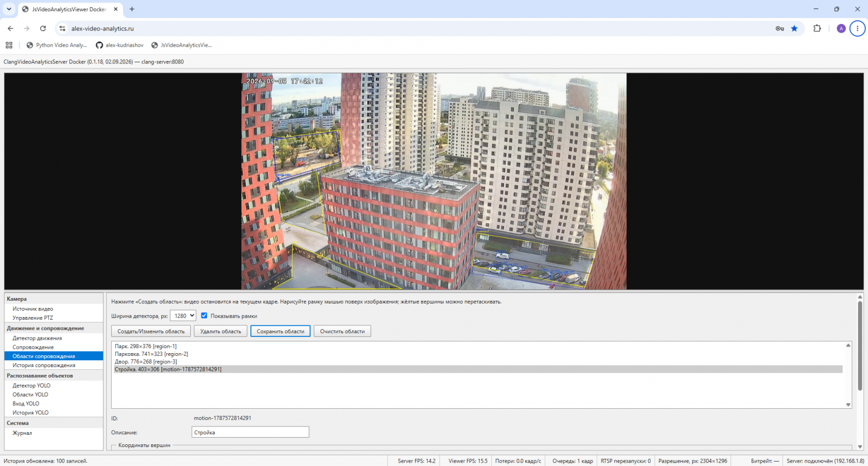Click the Битрейт status entry
The width and height of the screenshot is (868, 466).
coord(765,461)
